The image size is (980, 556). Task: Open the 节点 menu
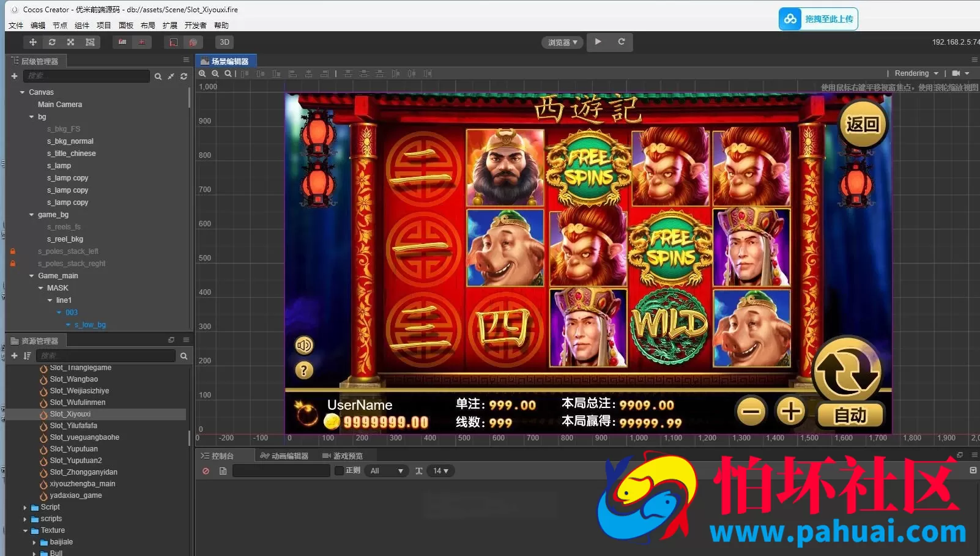[60, 26]
